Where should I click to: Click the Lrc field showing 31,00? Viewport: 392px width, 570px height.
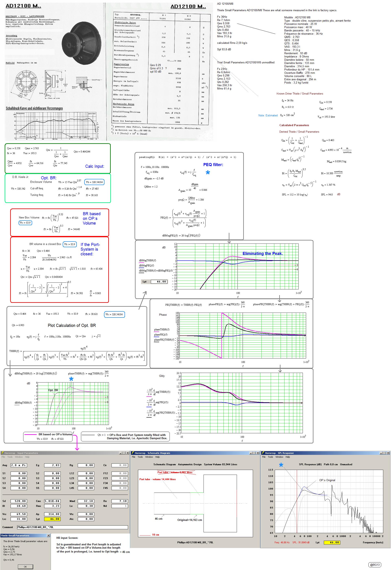tap(19, 519)
